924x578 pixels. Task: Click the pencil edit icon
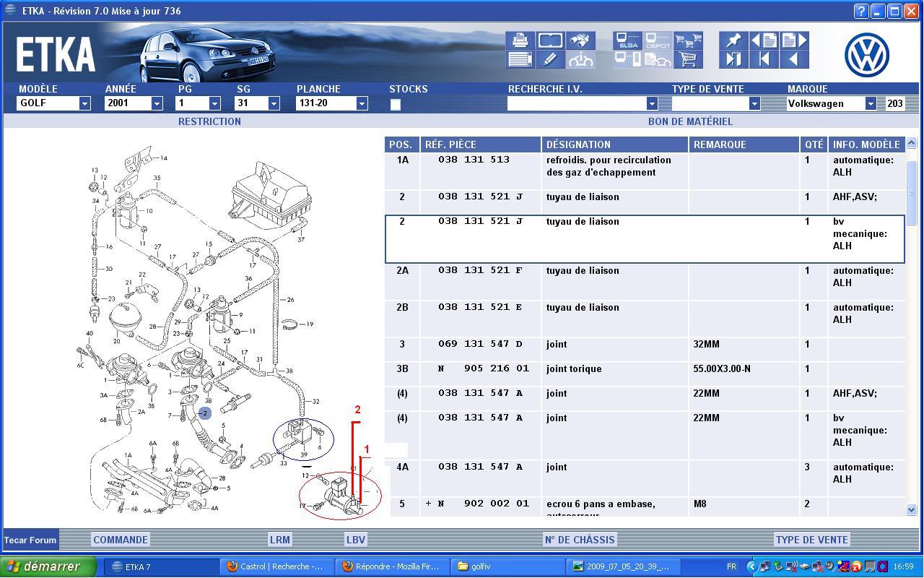(x=550, y=59)
